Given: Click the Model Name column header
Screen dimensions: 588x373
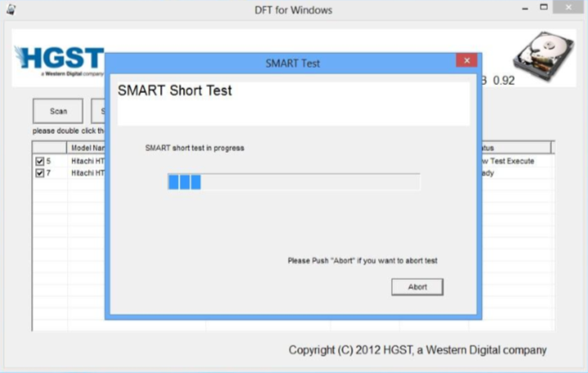Looking at the screenshot, I should click(x=87, y=148).
